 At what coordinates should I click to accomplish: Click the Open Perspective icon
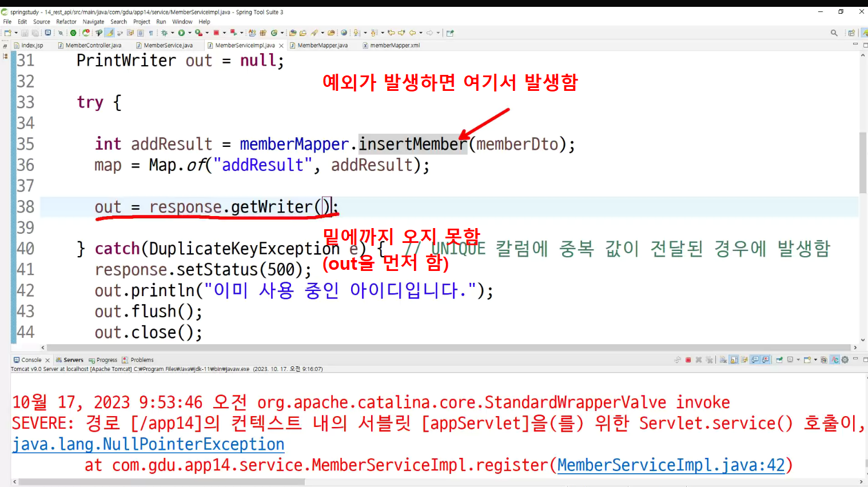pyautogui.click(x=851, y=33)
